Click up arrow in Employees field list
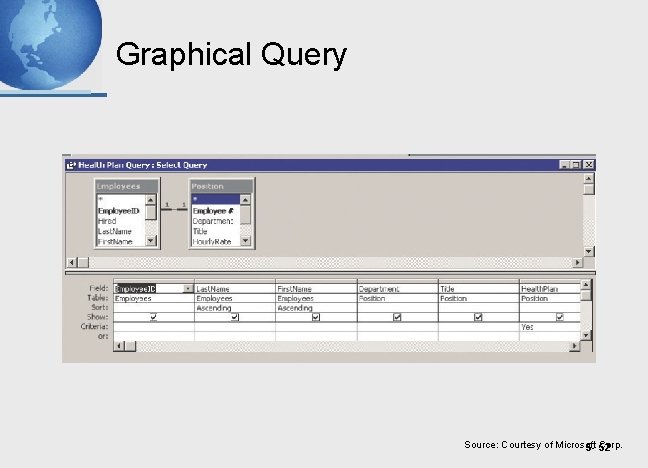648x468 pixels. (x=151, y=200)
